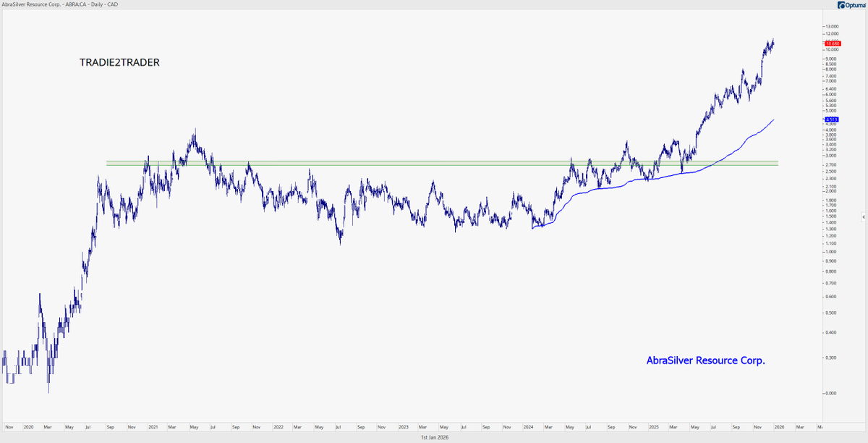Select the 2024 label on the date axis
Viewport: 868px width, 443px height.
(527, 427)
